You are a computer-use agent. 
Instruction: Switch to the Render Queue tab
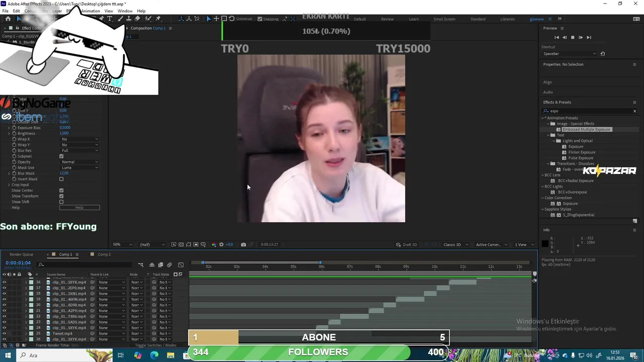coord(21,254)
